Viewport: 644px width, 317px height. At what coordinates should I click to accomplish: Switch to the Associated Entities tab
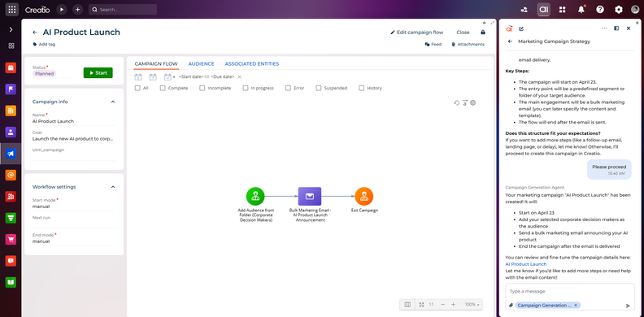pos(252,63)
